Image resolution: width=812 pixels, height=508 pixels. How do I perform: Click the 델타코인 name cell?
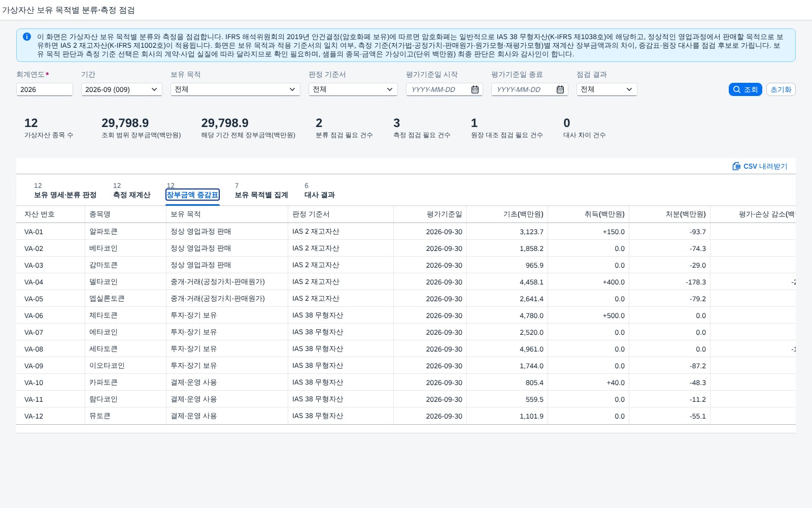126,282
